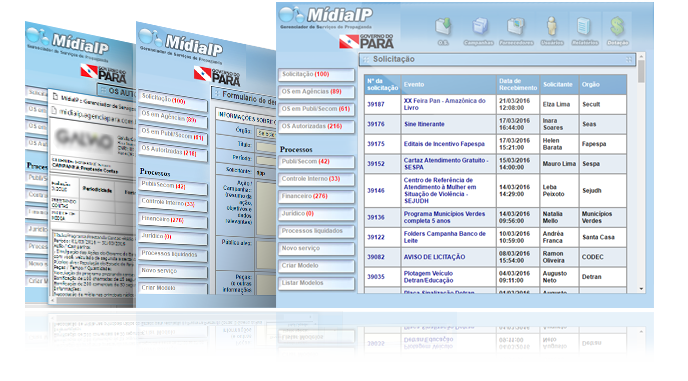
Task: Select Controle Interno (33) in front sidebar
Action: pos(316,179)
